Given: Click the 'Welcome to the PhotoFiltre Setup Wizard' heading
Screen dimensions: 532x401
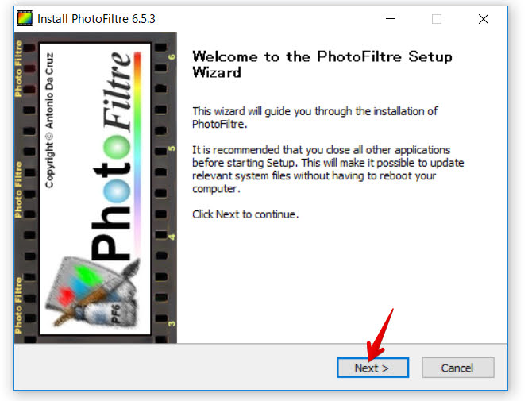Looking at the screenshot, I should 322,64.
